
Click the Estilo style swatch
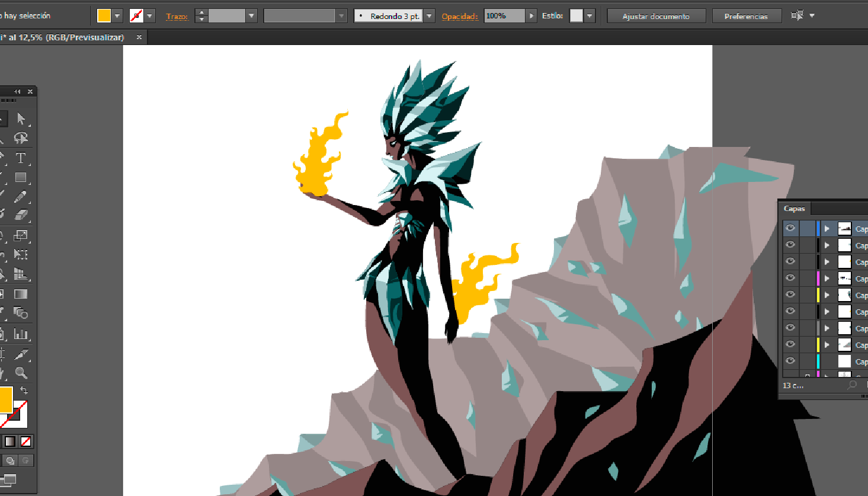[576, 16]
